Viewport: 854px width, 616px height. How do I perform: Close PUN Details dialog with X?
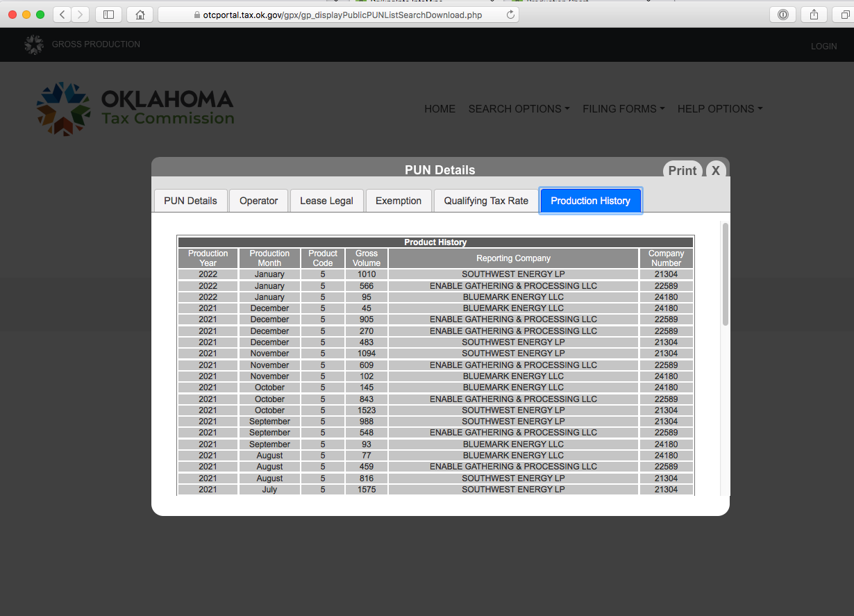click(x=716, y=171)
